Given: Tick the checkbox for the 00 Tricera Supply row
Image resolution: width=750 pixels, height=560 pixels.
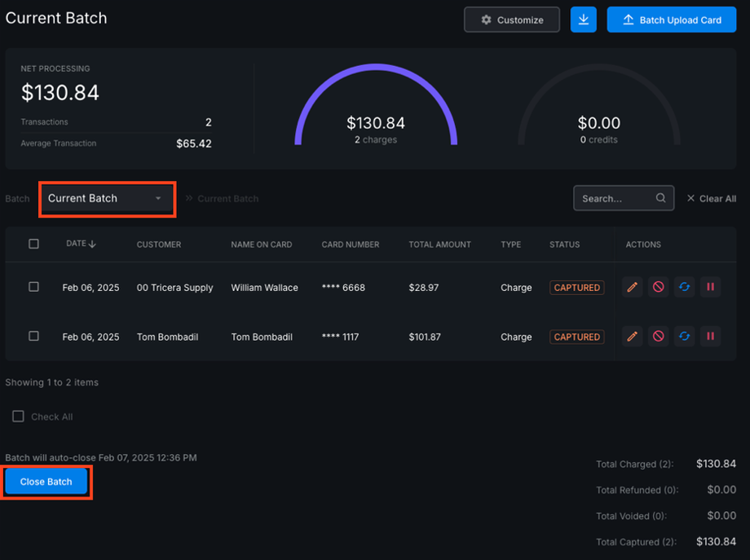Looking at the screenshot, I should [33, 287].
